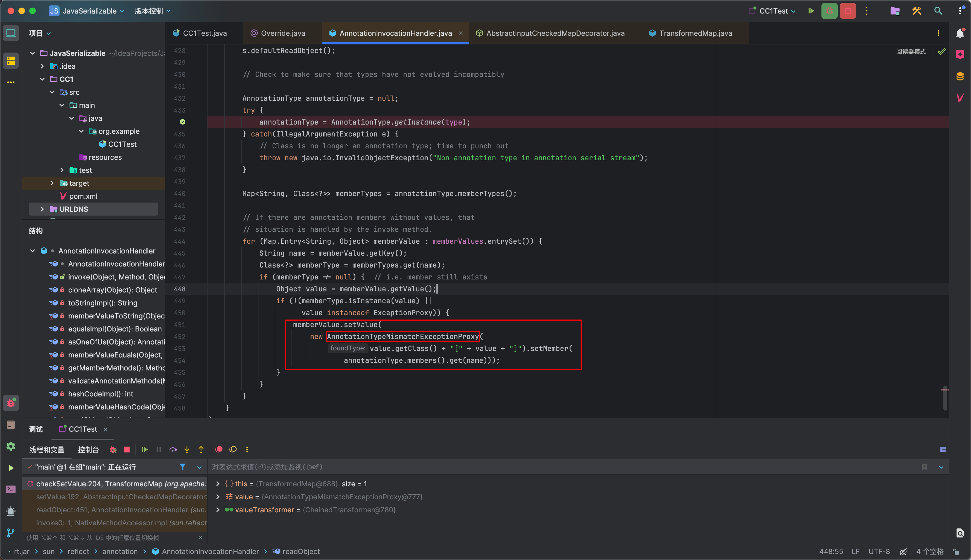
Task: Stop the running CC1Test process
Action: point(848,11)
